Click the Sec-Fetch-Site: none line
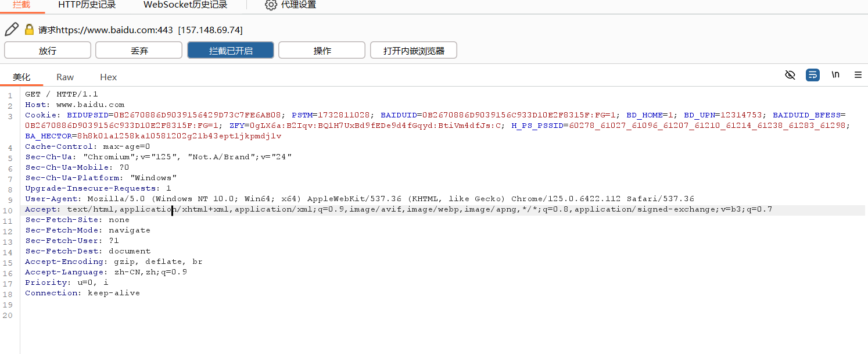The width and height of the screenshot is (868, 354). 77,220
